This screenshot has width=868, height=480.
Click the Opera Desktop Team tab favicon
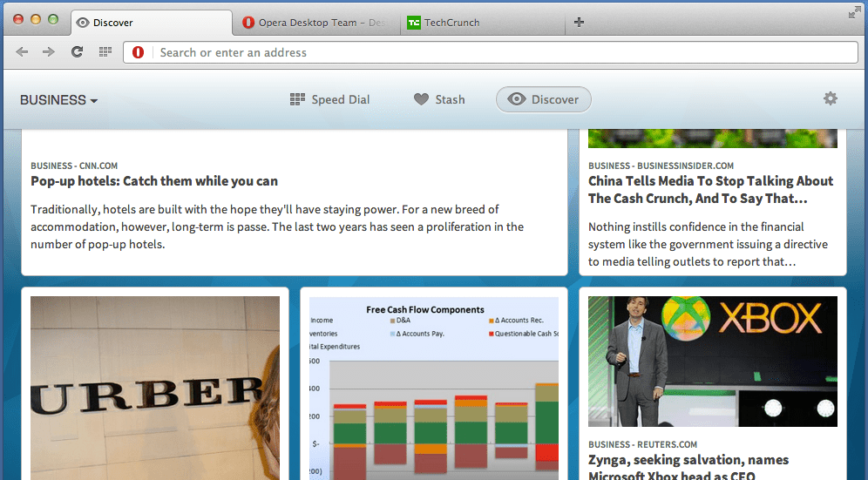tap(248, 23)
